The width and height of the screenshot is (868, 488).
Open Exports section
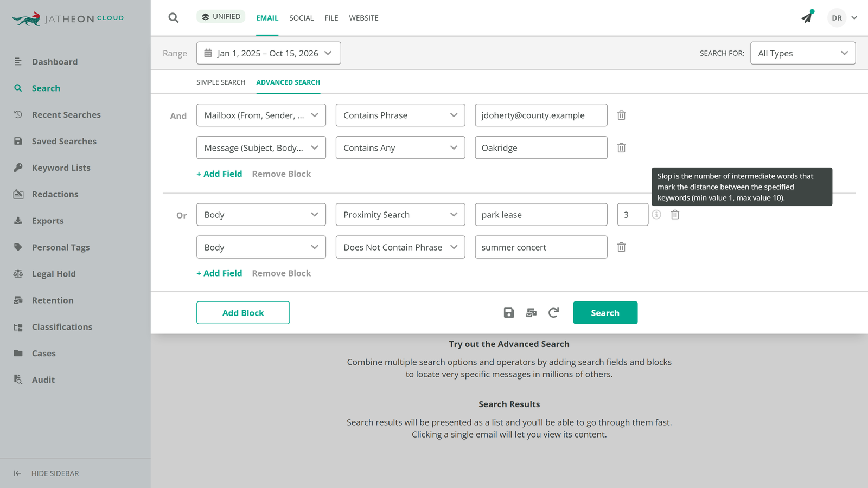(x=48, y=221)
